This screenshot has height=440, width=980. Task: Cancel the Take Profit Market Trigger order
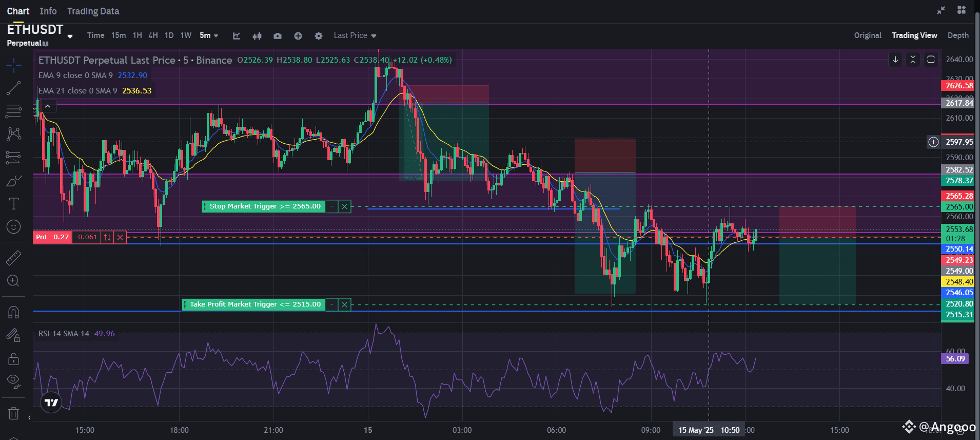point(345,304)
